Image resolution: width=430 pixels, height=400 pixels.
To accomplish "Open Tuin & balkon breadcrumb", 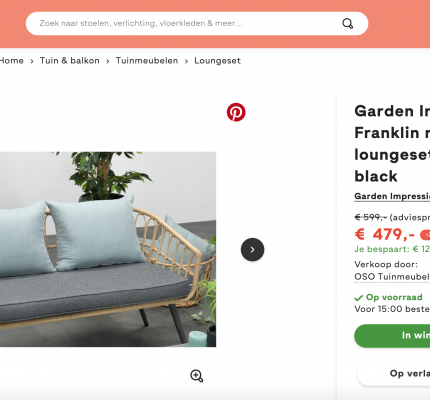I will pos(70,61).
